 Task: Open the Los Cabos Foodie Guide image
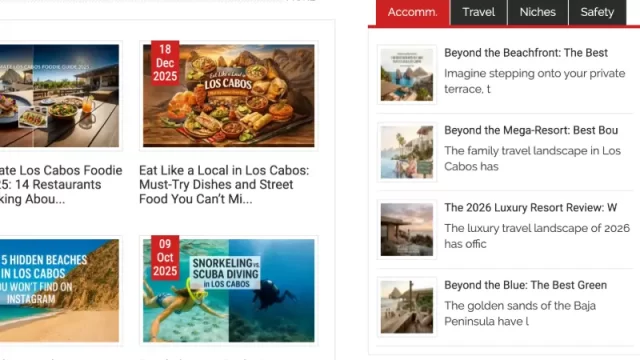(60, 96)
